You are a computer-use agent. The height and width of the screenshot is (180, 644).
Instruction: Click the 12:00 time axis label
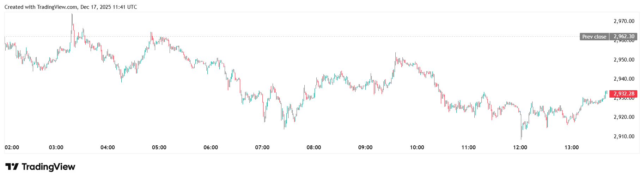[520, 147]
